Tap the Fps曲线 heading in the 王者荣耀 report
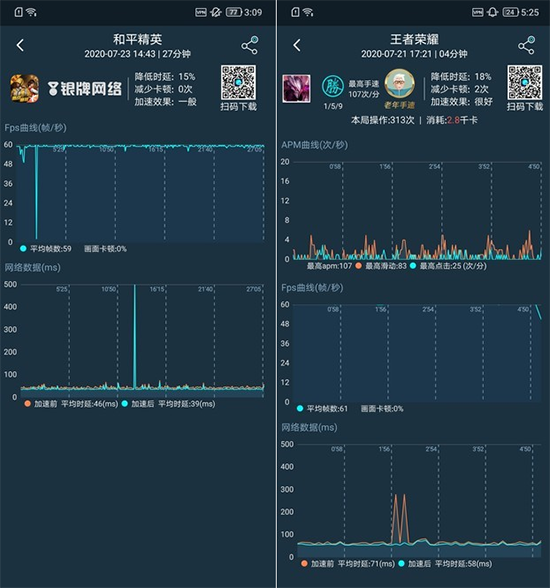 pos(312,288)
